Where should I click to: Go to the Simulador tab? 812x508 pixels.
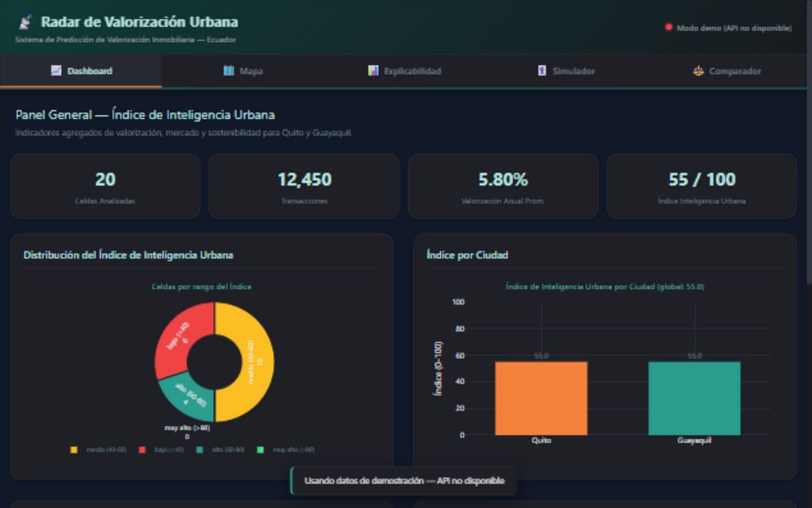click(x=566, y=71)
